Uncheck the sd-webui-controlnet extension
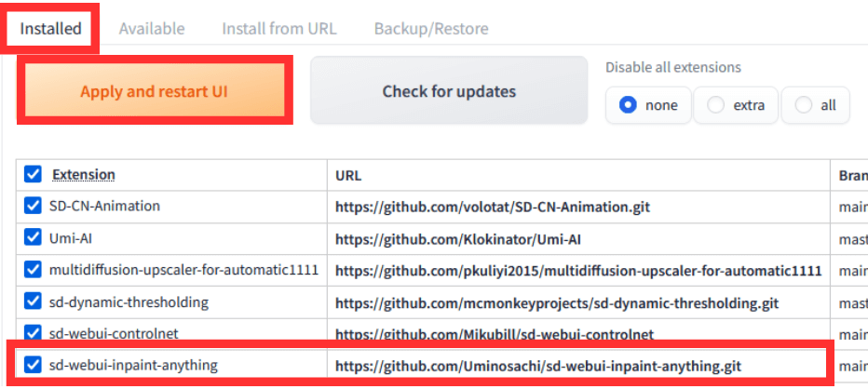Viewport: 868px width, 389px height. 34,333
